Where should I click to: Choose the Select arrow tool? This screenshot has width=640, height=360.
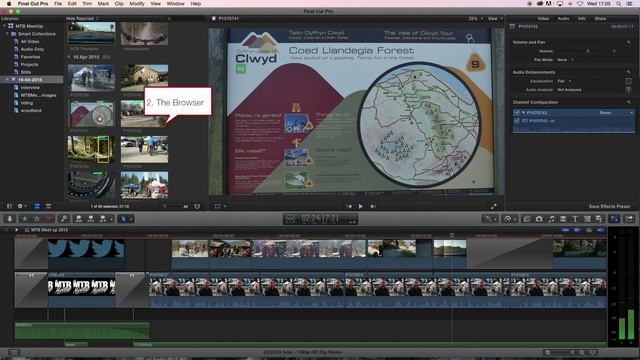(123, 219)
